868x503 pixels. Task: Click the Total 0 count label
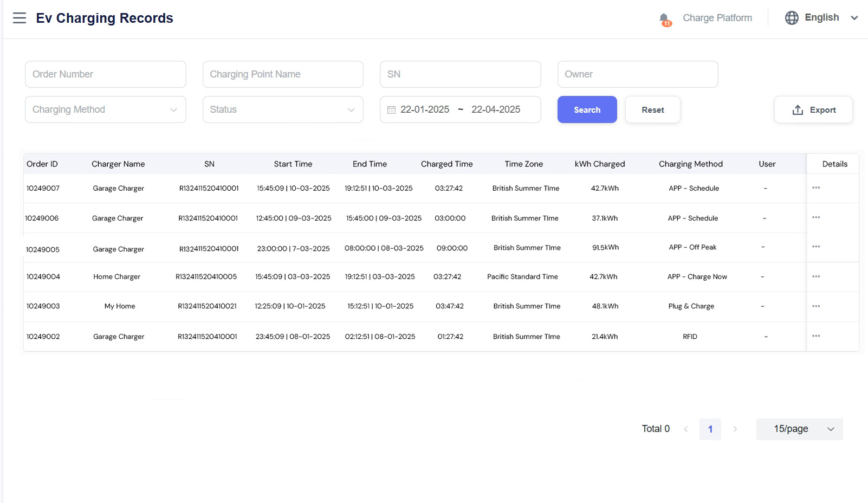[656, 429]
